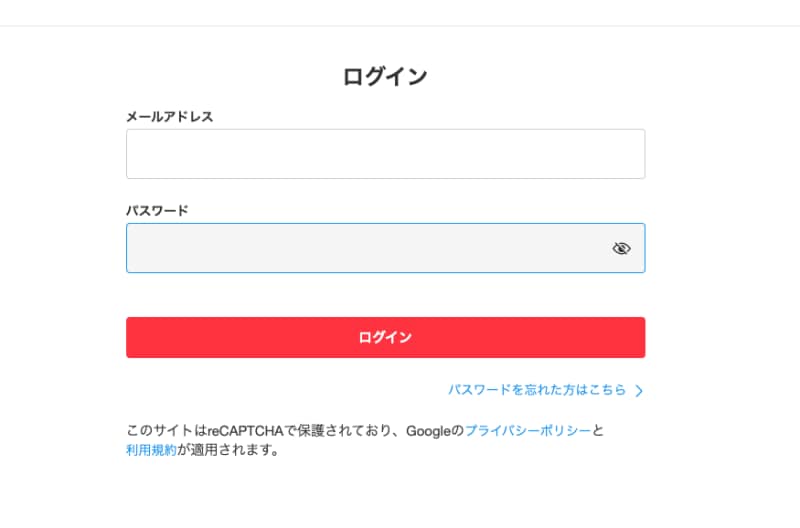800x528 pixels.
Task: Click the で保護されており text in the notice
Action: click(338, 431)
